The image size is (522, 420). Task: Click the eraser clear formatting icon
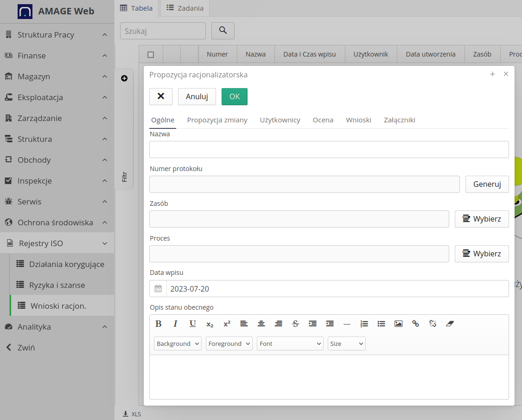449,324
